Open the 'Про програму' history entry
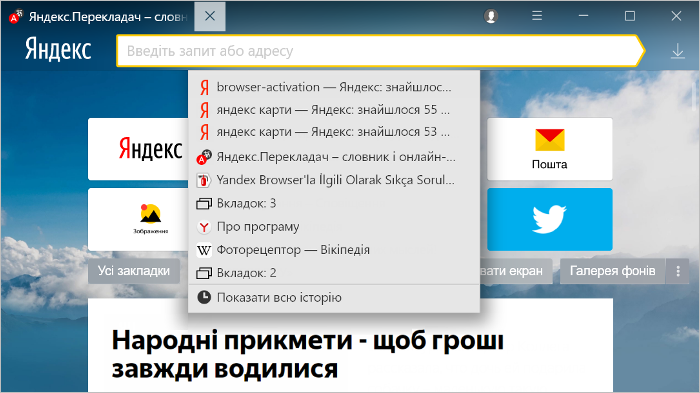Viewport: 700px width, 393px height. 334,227
